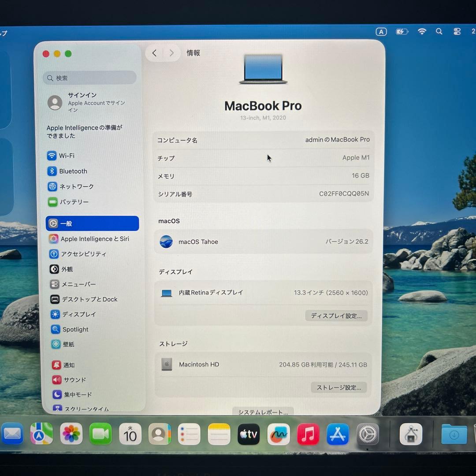The image size is (476, 476).
Task: Open Bluetooth settings
Action: tap(73, 171)
